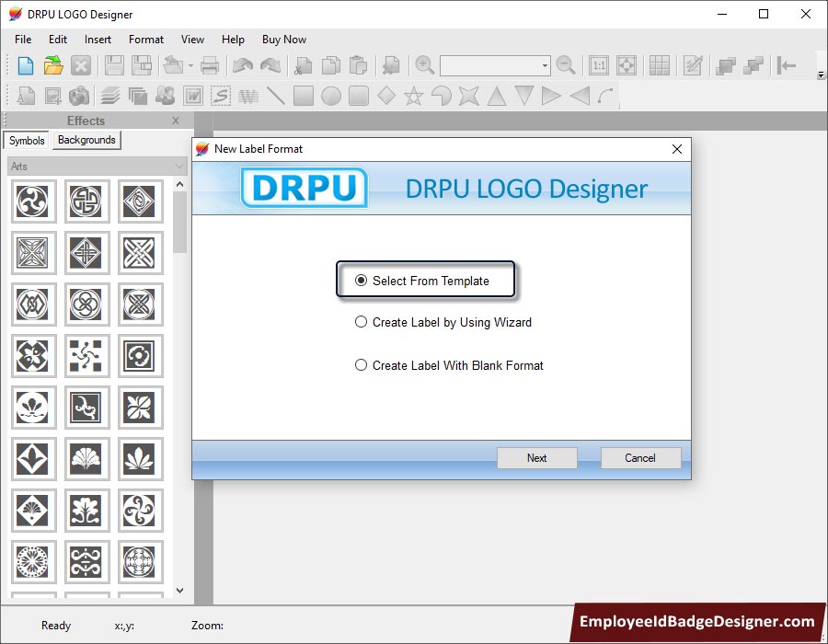Screen dimensions: 828x644
Task: Click the Cut scissors icon
Action: [304, 66]
